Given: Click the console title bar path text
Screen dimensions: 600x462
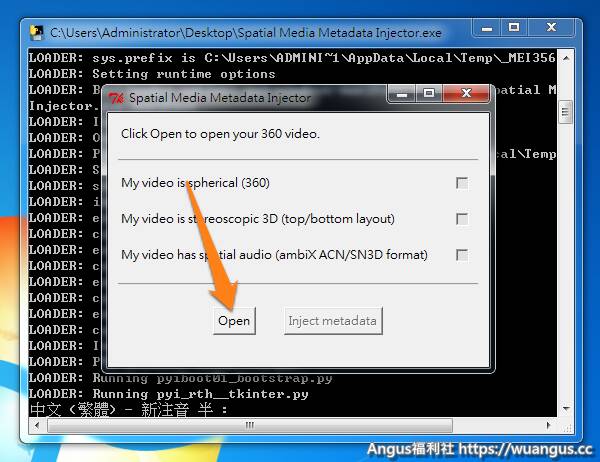Looking at the screenshot, I should [x=246, y=33].
